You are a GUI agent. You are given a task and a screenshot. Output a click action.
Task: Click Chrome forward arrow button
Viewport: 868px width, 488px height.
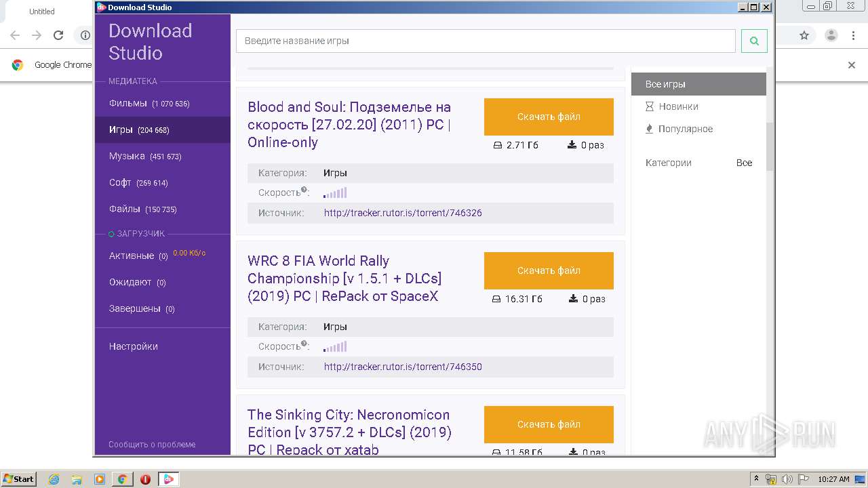coord(37,35)
